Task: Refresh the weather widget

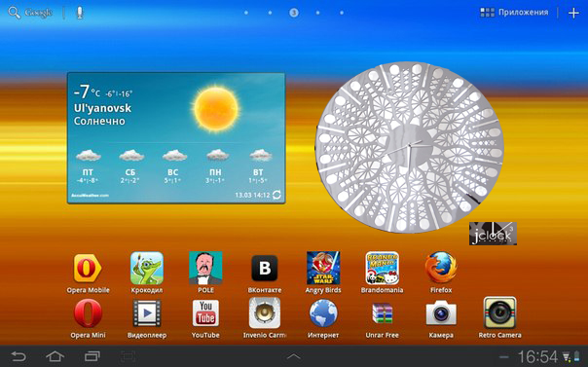Action: click(276, 195)
